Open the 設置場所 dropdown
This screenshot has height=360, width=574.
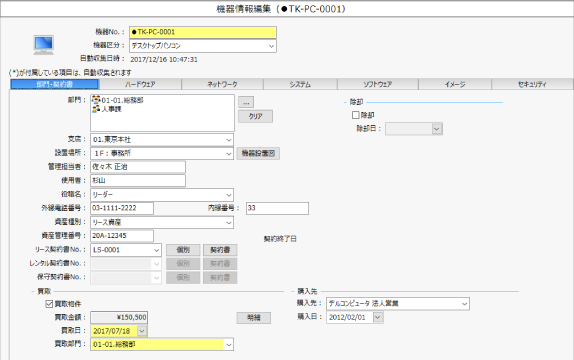(x=229, y=153)
